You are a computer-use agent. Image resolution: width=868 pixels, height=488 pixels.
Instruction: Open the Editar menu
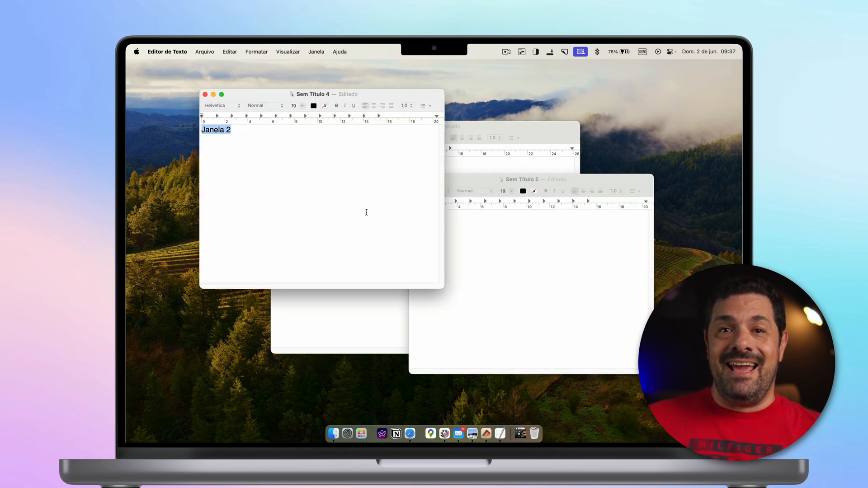230,52
